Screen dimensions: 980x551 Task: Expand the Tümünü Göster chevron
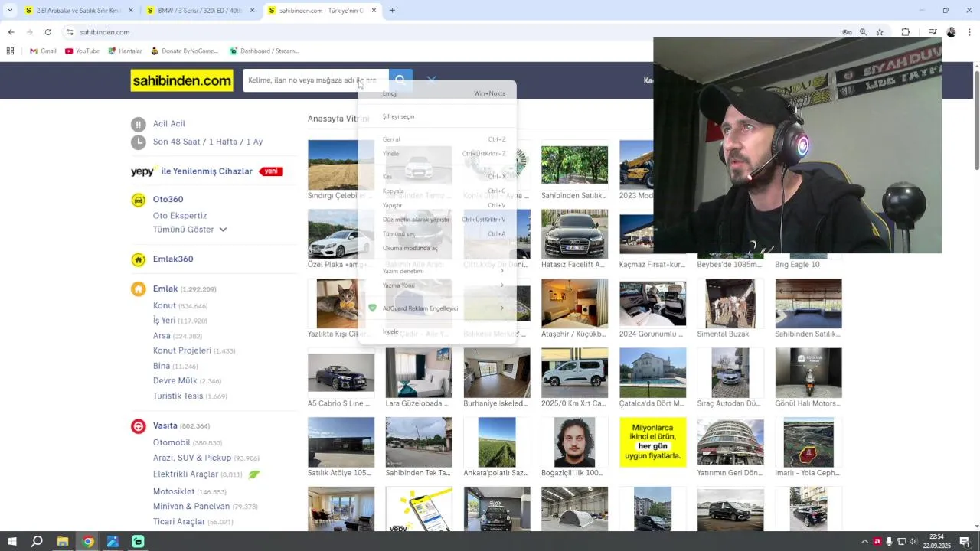(x=223, y=230)
